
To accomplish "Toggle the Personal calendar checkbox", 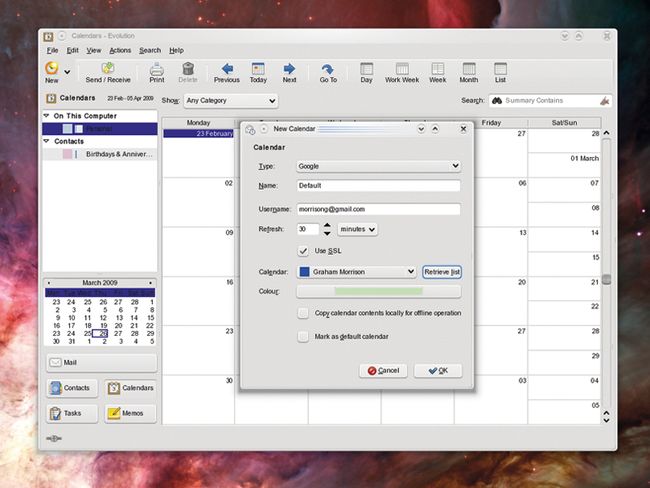I will [79, 129].
